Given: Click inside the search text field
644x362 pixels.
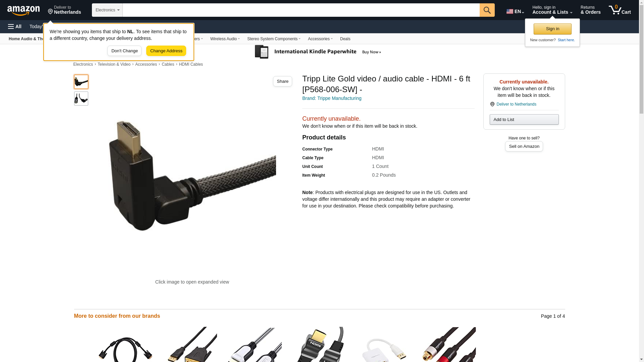Looking at the screenshot, I should click(x=301, y=10).
